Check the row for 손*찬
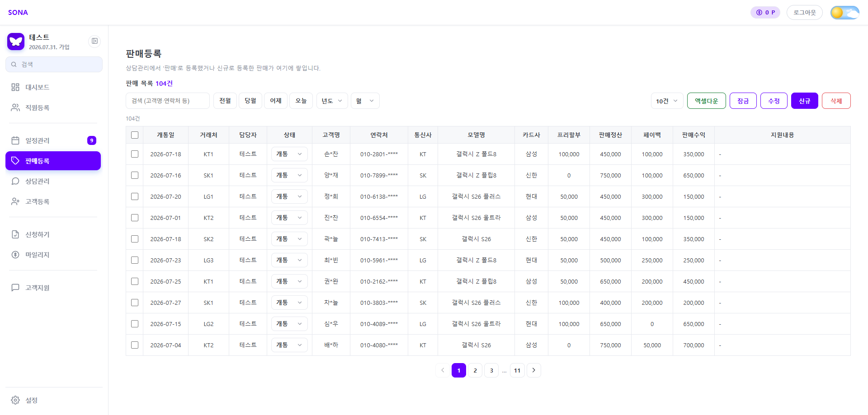The image size is (868, 415). coord(135,154)
